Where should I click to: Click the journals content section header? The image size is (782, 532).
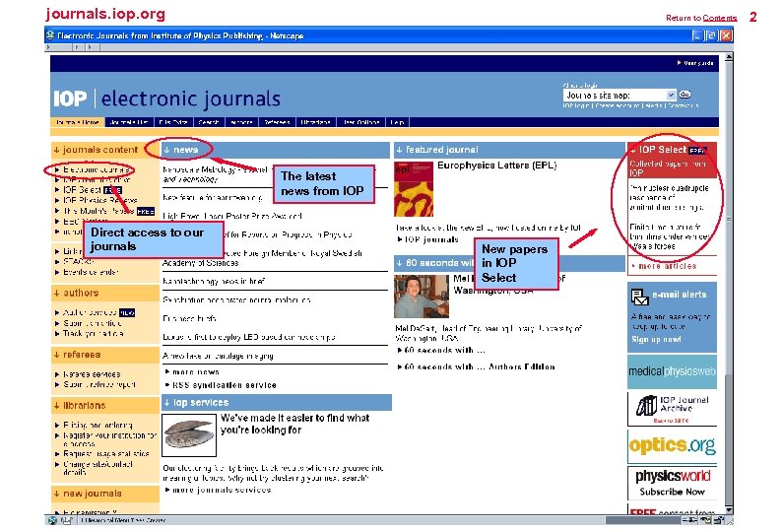pyautogui.click(x=104, y=149)
